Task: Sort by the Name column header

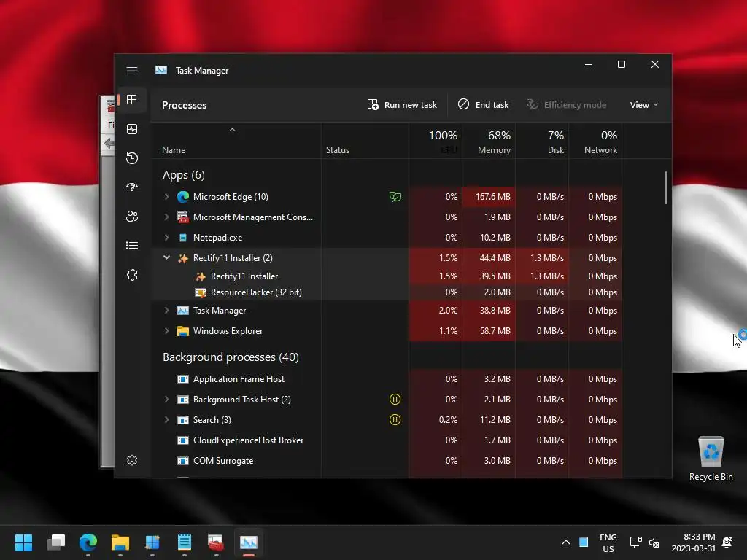Action: pyautogui.click(x=236, y=141)
